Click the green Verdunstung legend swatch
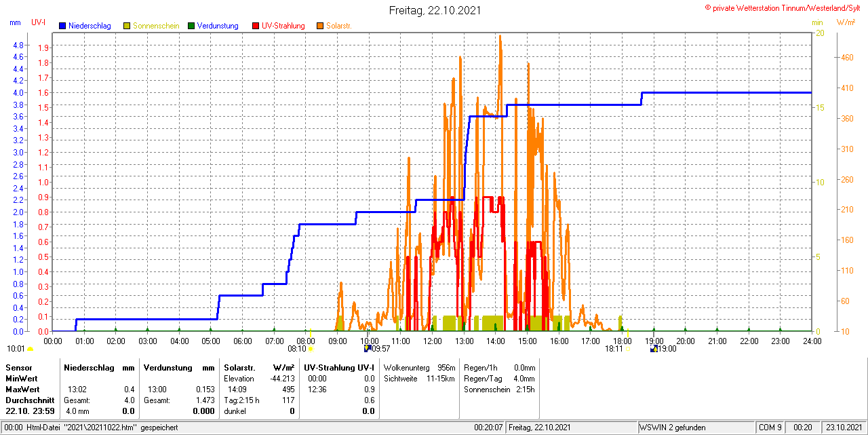The width and height of the screenshot is (868, 435). coord(191,26)
